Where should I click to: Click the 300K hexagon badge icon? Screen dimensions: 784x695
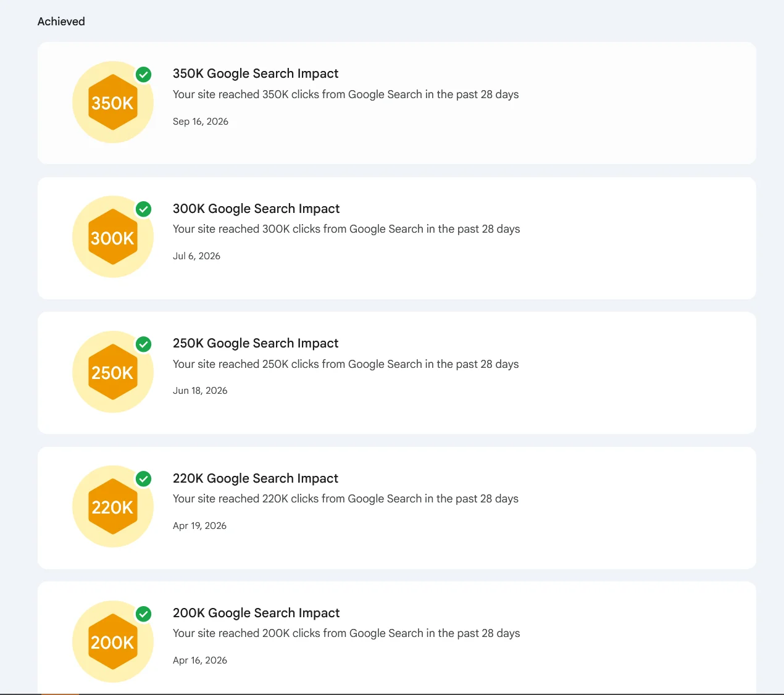(x=113, y=237)
